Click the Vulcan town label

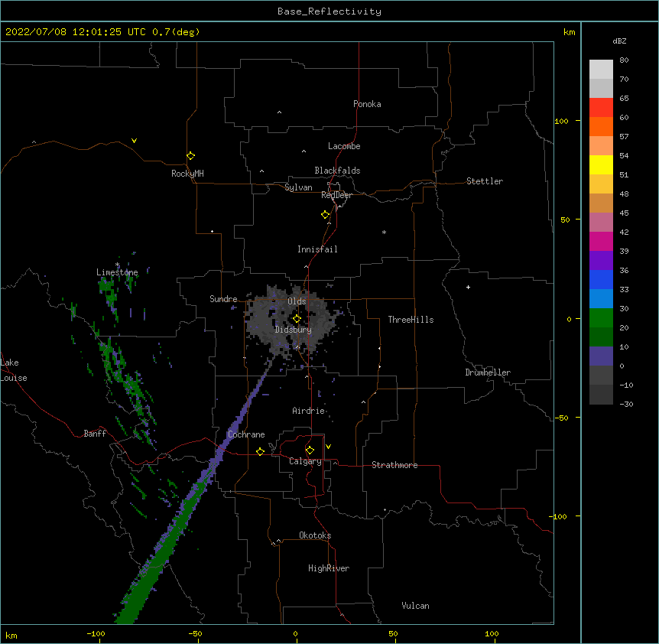(x=415, y=606)
